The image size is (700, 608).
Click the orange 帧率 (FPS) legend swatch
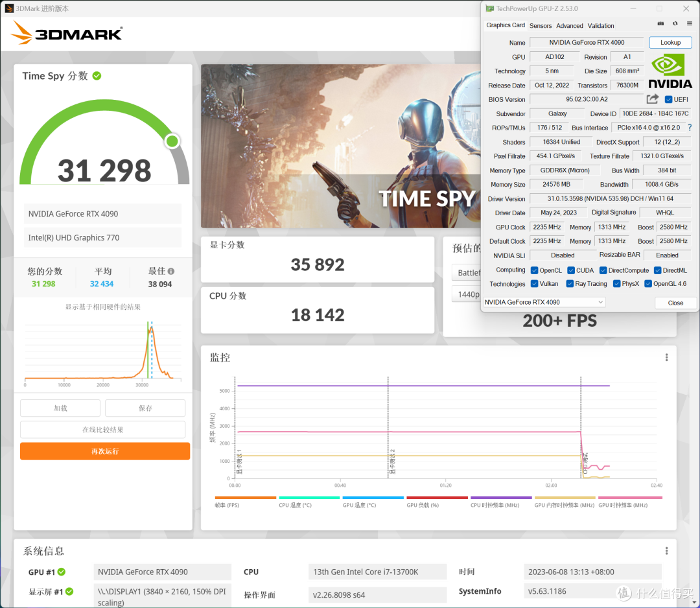tap(246, 497)
